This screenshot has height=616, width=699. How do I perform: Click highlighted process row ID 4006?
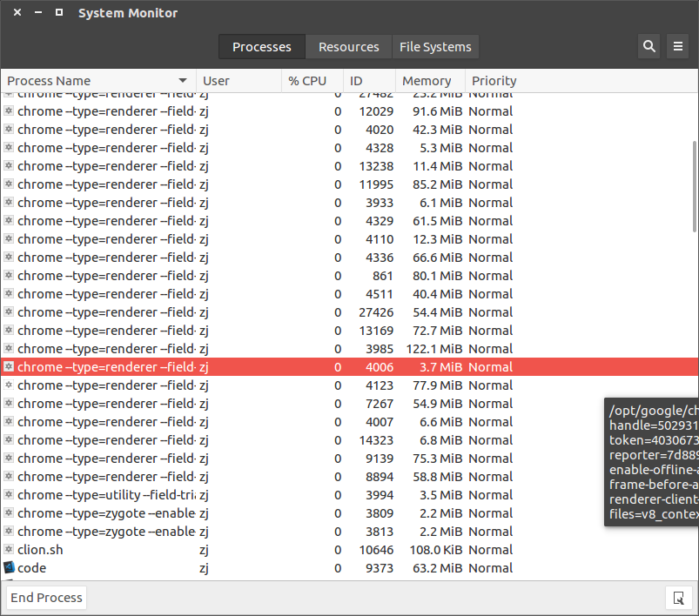(350, 367)
